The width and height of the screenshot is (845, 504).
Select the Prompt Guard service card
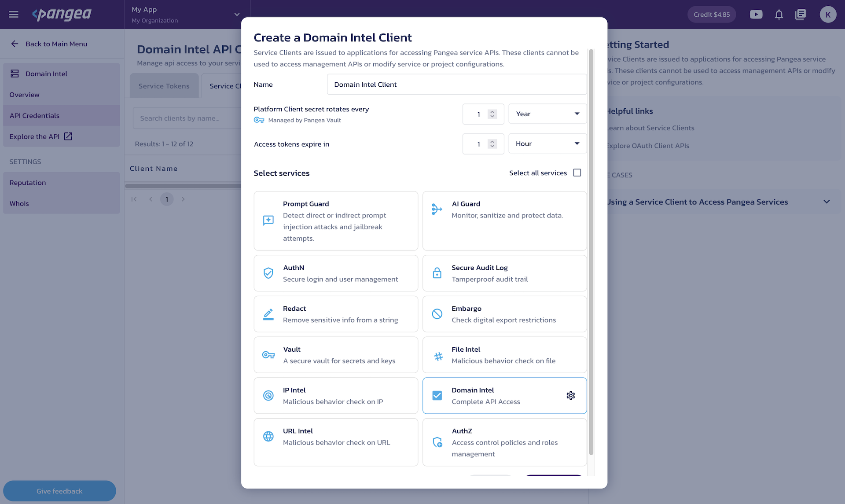click(x=336, y=221)
